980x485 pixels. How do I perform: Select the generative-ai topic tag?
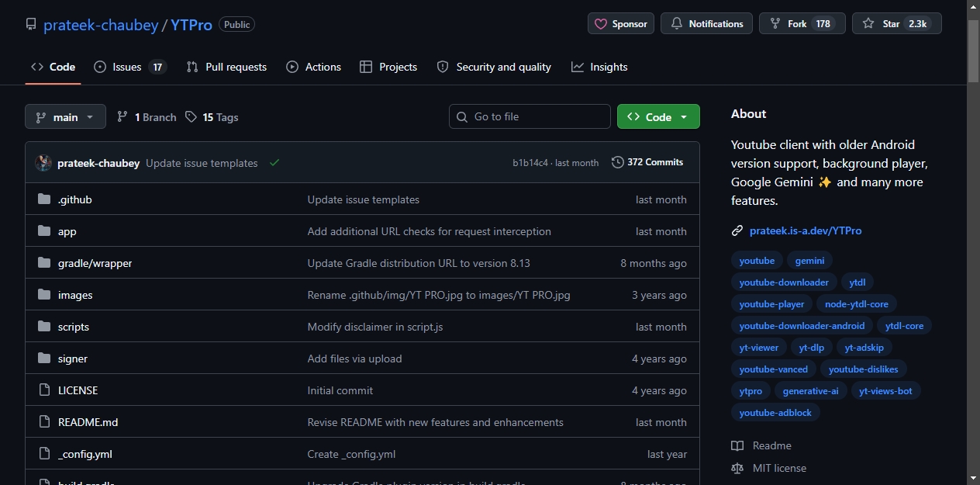(x=811, y=391)
